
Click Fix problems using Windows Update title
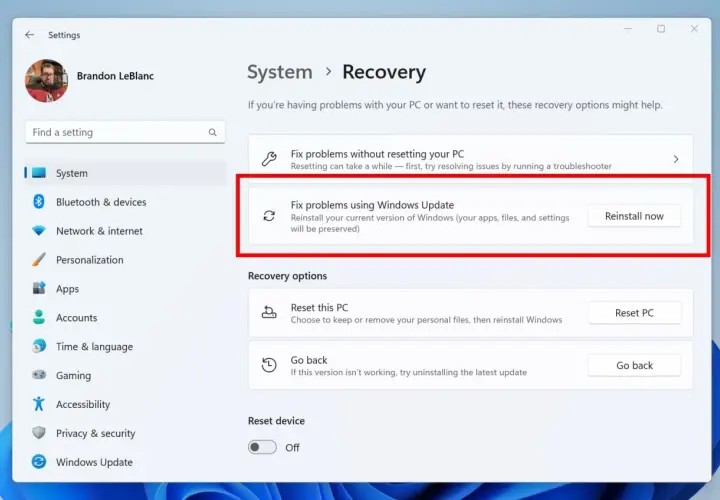tap(372, 205)
